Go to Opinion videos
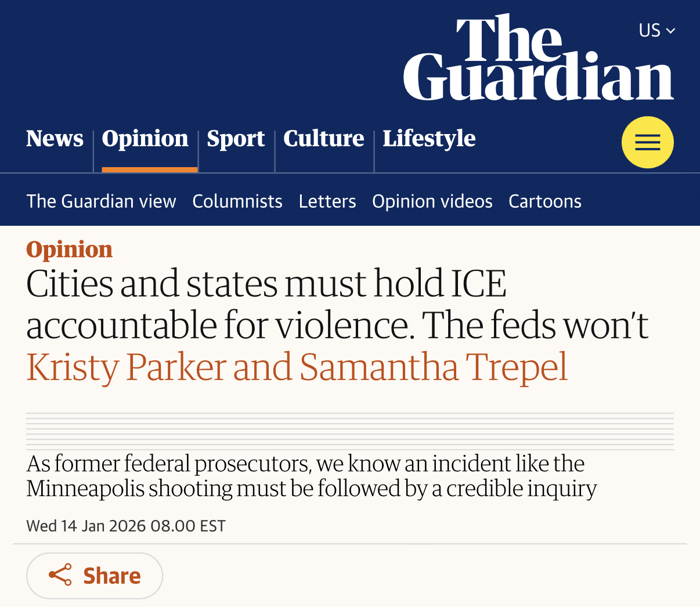Screen dimensions: 700x607 (x=432, y=201)
